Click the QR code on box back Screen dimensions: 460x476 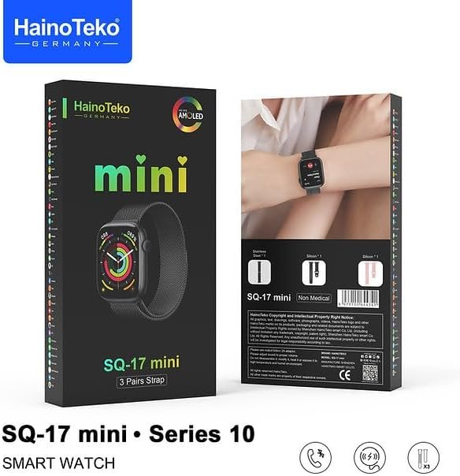click(x=370, y=373)
